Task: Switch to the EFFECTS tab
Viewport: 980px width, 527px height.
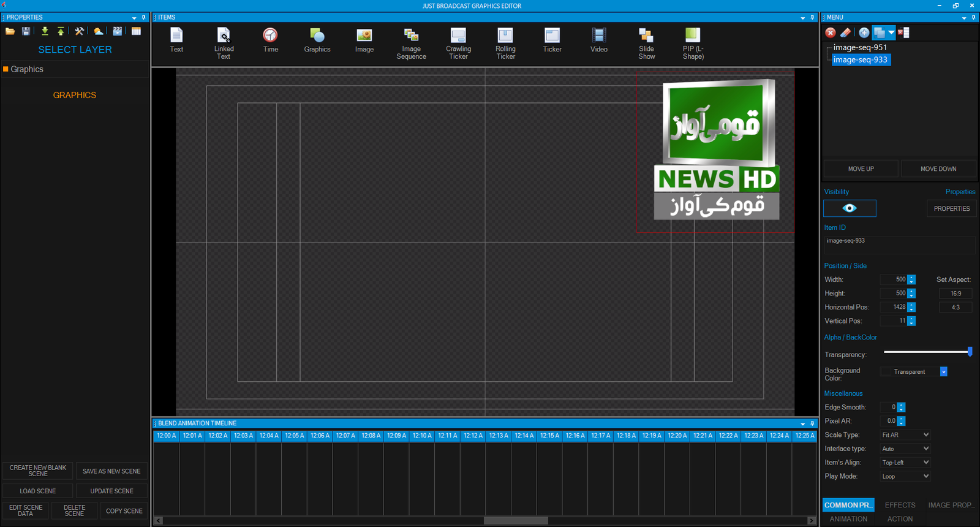Action: click(900, 505)
